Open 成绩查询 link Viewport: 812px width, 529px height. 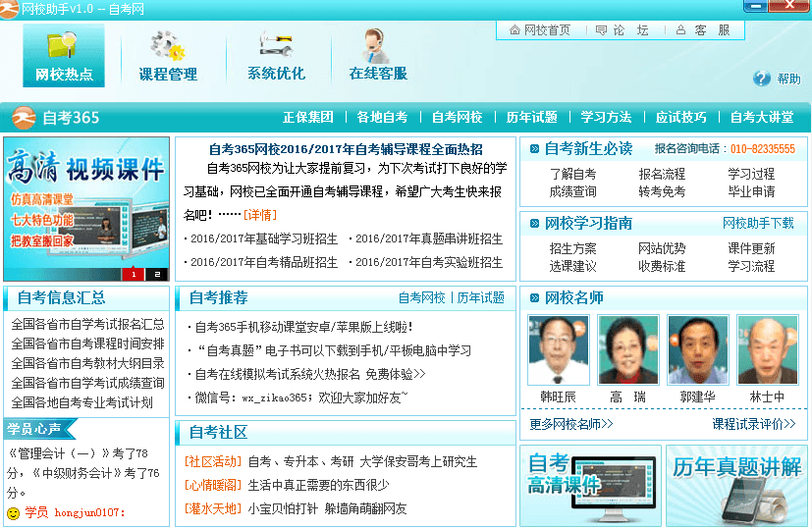pos(572,191)
